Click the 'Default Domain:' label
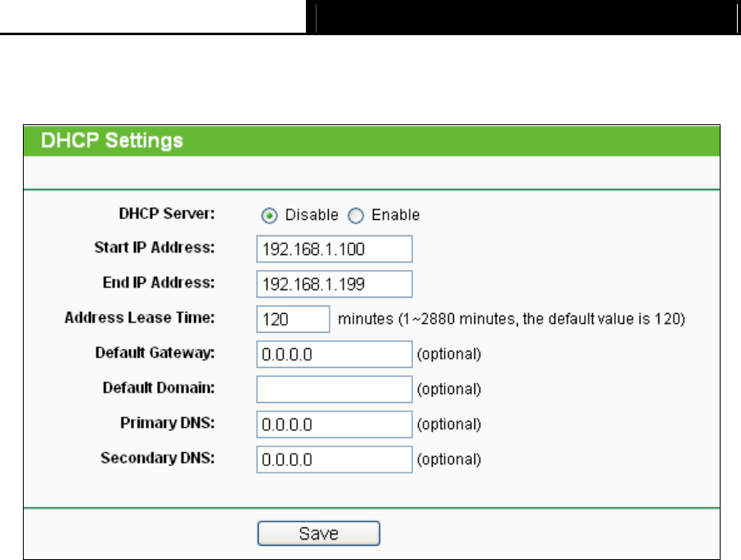 click(x=159, y=388)
